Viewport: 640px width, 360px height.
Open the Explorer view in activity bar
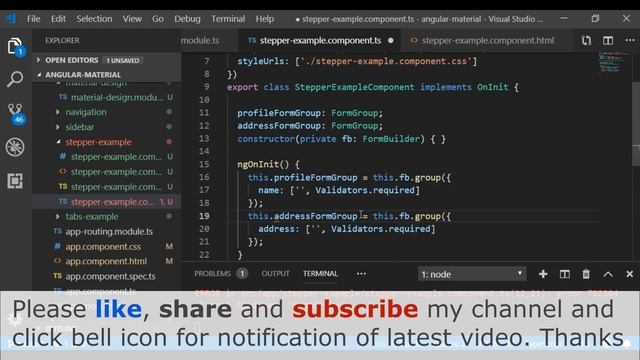(15, 46)
